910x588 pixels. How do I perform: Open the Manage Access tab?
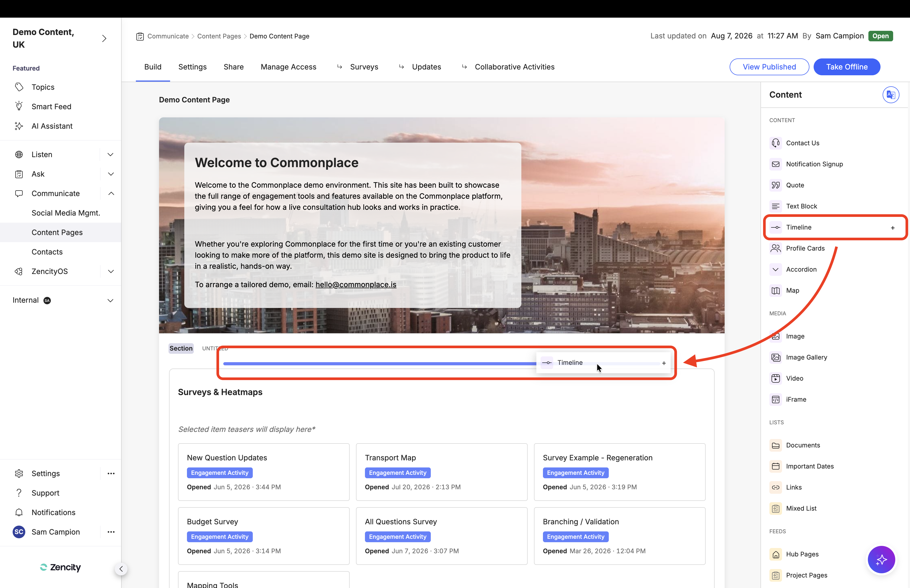coord(288,67)
